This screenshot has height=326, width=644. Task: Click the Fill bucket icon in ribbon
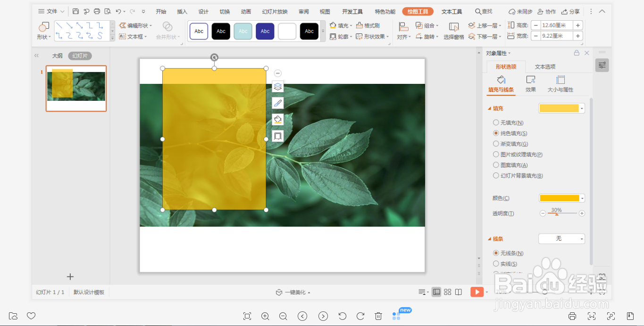[333, 25]
